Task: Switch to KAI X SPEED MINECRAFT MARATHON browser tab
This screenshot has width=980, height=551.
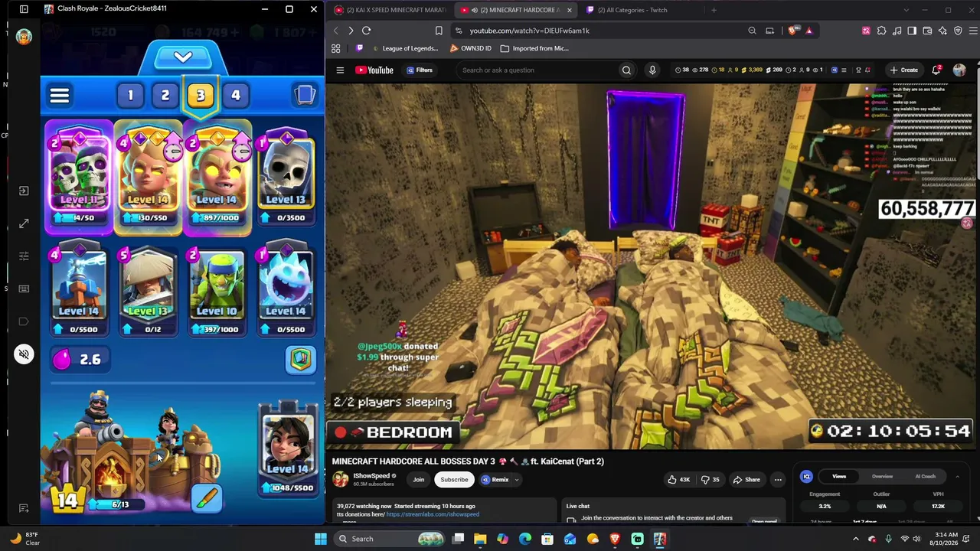Action: click(390, 10)
